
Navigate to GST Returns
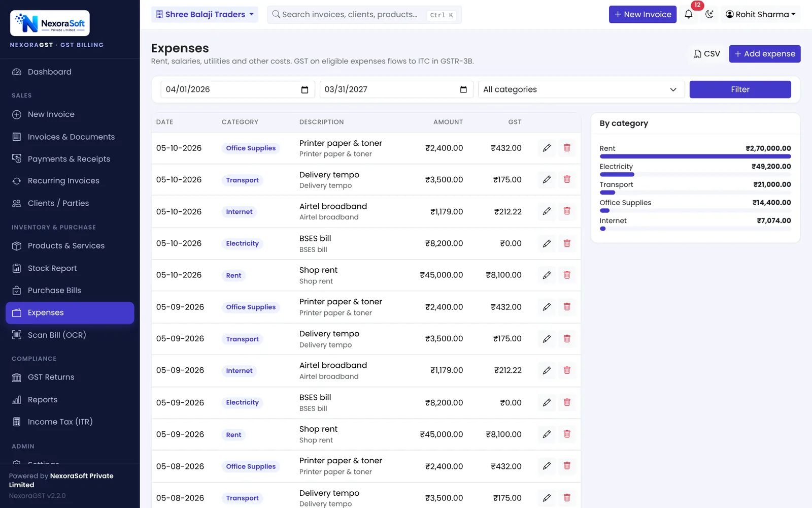tap(70, 377)
